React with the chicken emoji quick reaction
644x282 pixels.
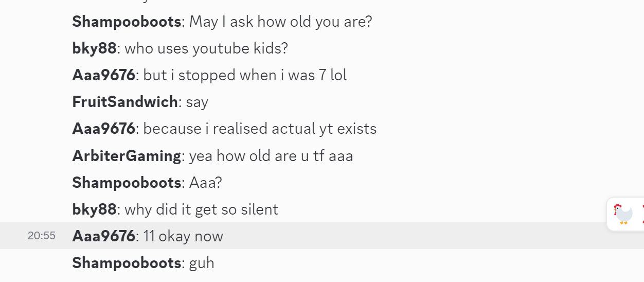pyautogui.click(x=623, y=214)
